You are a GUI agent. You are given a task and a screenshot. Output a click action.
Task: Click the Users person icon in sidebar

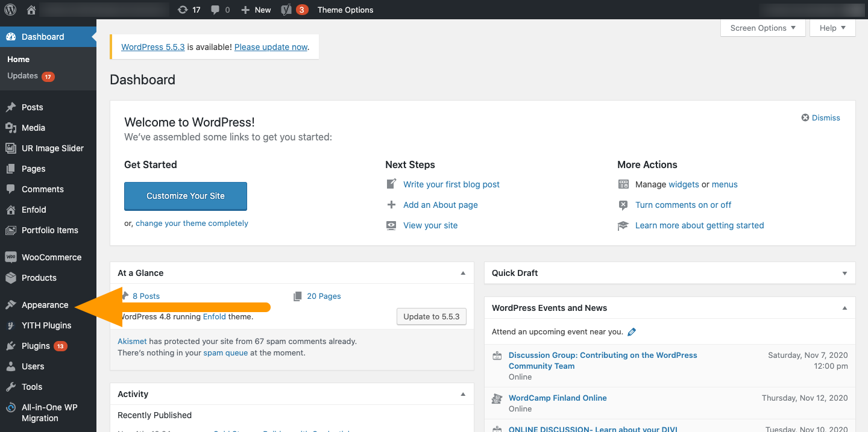[11, 366]
